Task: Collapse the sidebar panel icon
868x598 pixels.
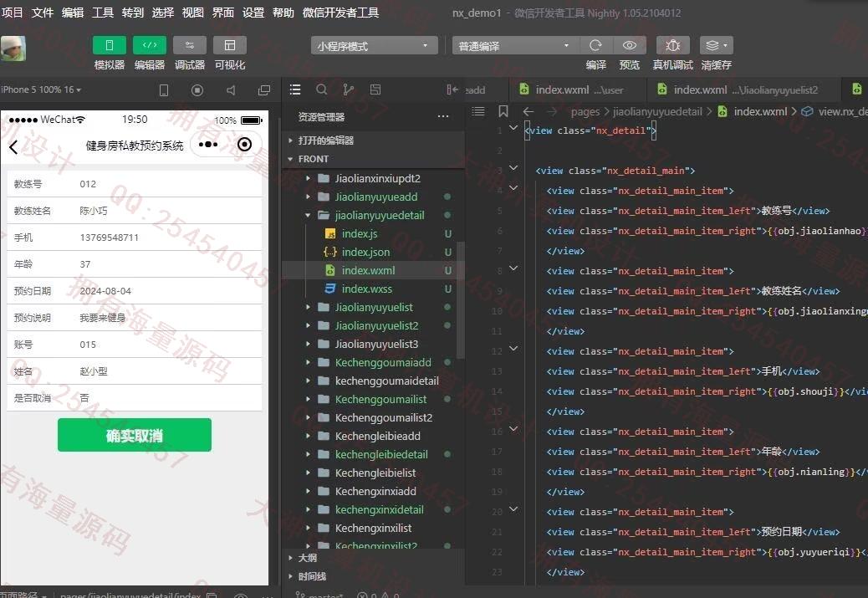Action: [x=452, y=89]
